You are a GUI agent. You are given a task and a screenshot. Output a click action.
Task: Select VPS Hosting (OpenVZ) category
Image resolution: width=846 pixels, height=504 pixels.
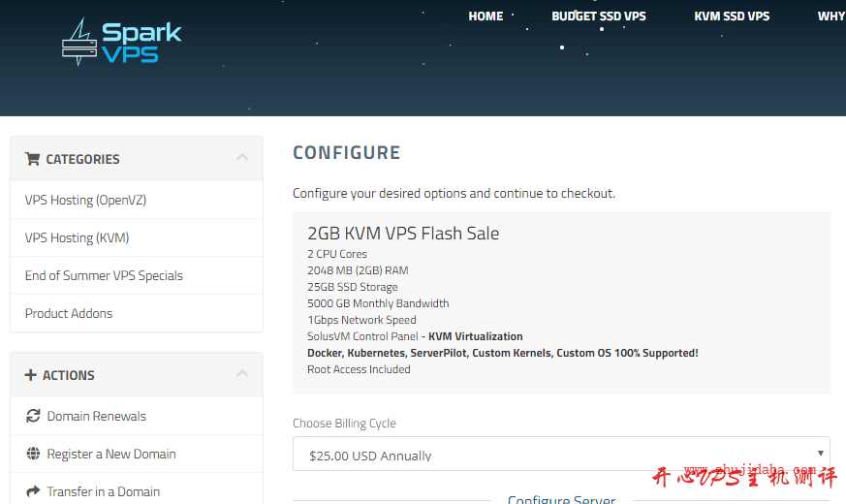click(x=85, y=200)
